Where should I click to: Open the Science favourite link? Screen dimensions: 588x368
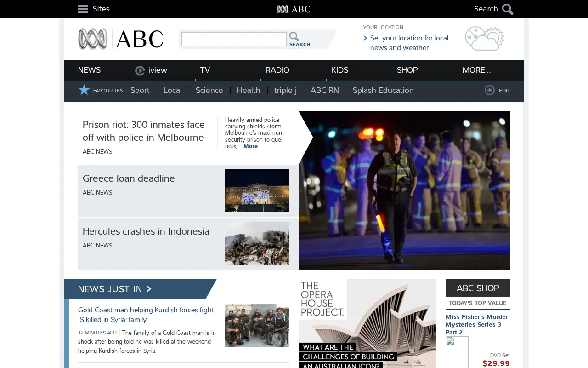[x=209, y=90]
